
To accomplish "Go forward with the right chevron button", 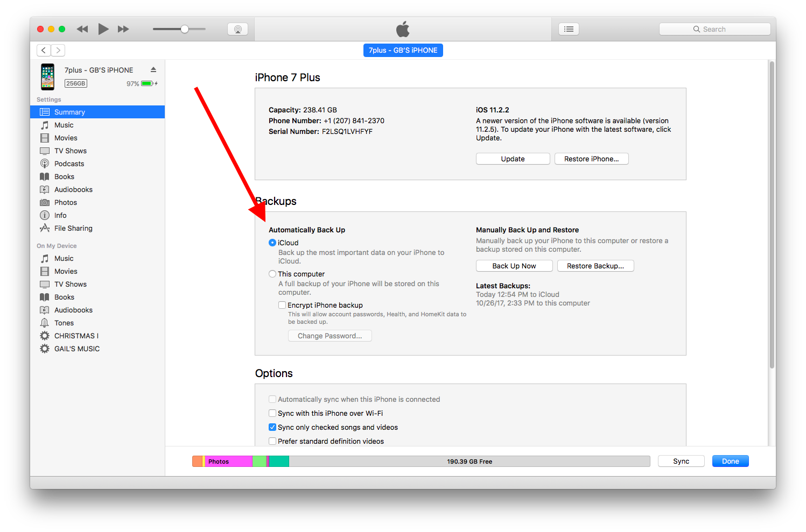I will click(x=58, y=50).
